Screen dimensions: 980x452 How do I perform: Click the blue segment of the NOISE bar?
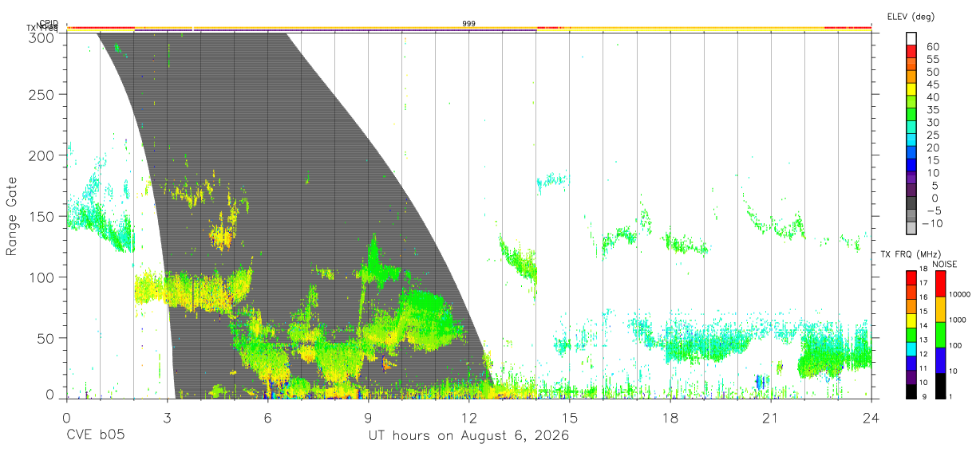(x=941, y=360)
